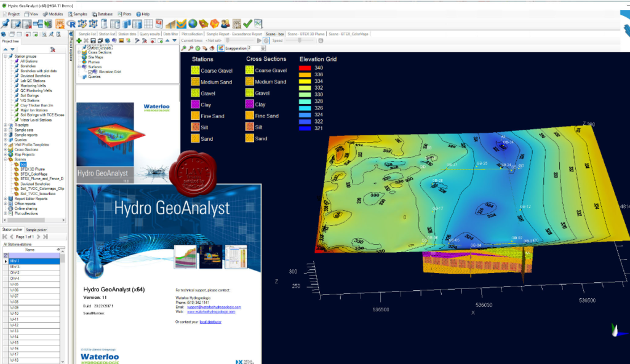The image size is (630, 364).
Task: Increase Exaggeration with the stepper arrows
Action: [x=263, y=47]
